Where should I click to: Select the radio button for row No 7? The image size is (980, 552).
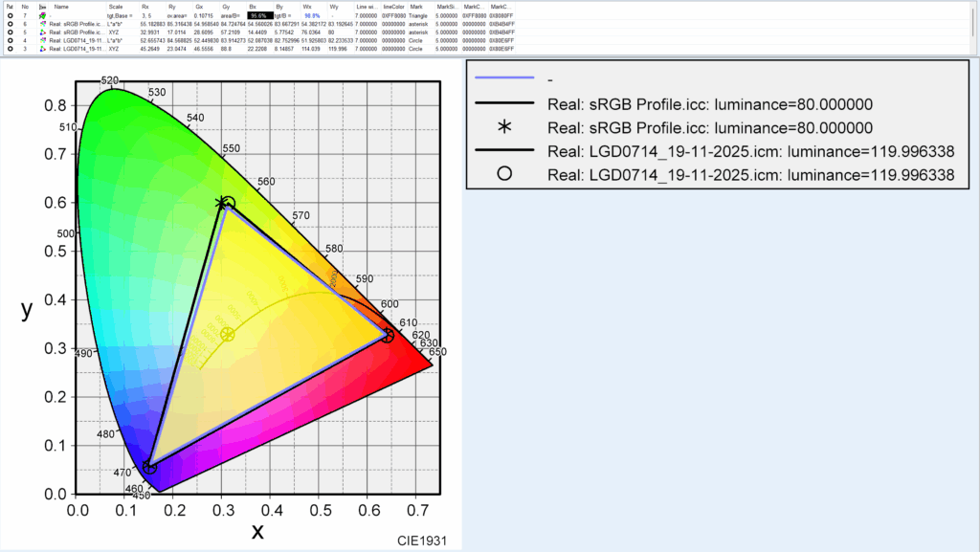point(10,16)
